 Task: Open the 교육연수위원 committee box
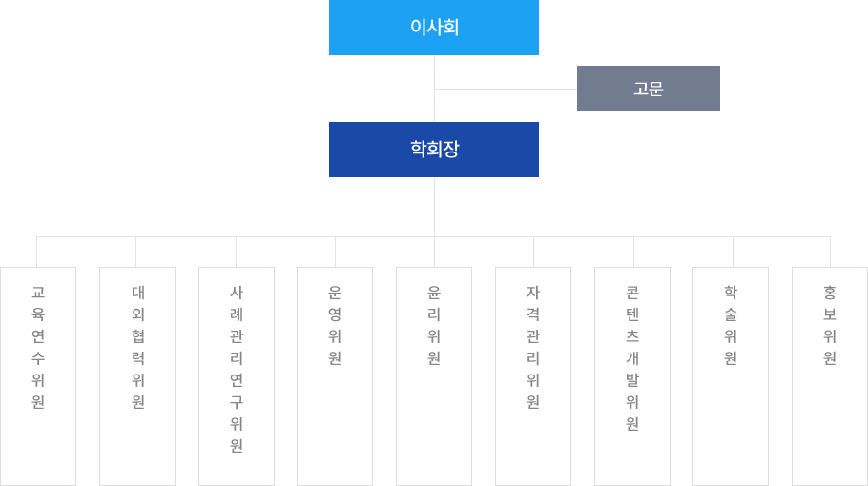pos(37,376)
